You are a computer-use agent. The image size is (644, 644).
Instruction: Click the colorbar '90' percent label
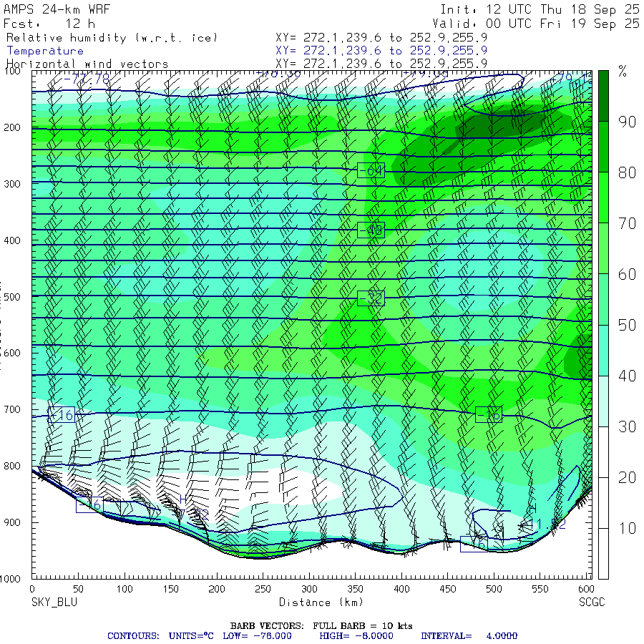point(627,122)
